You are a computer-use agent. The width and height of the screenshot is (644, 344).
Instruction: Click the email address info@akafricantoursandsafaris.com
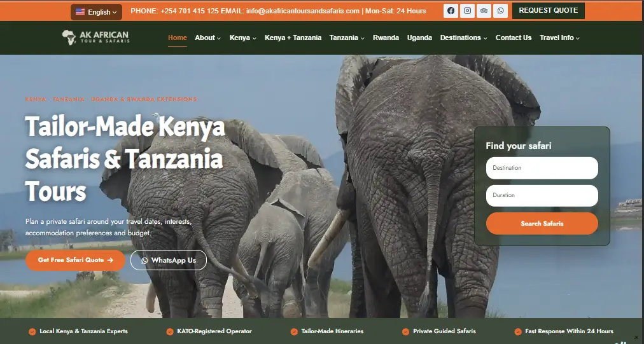[303, 11]
